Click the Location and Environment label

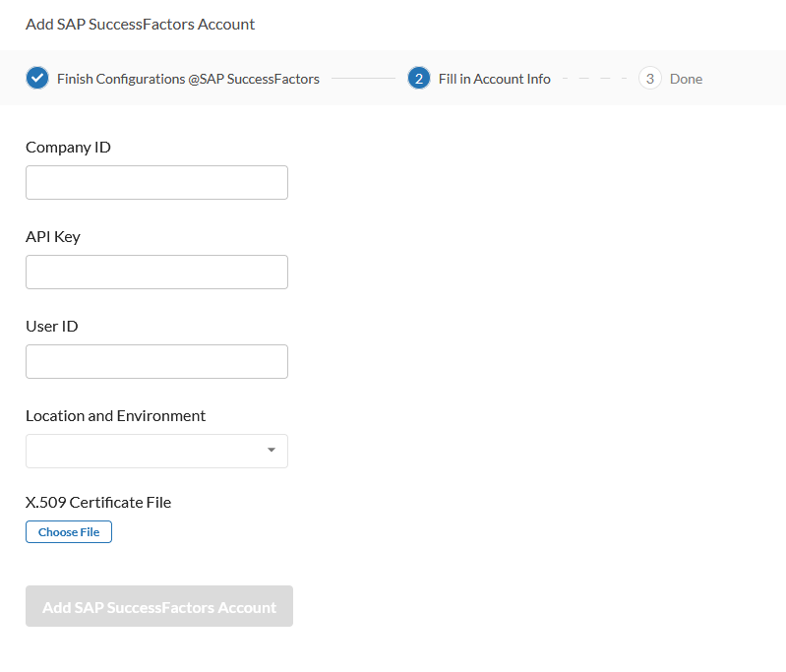[116, 415]
